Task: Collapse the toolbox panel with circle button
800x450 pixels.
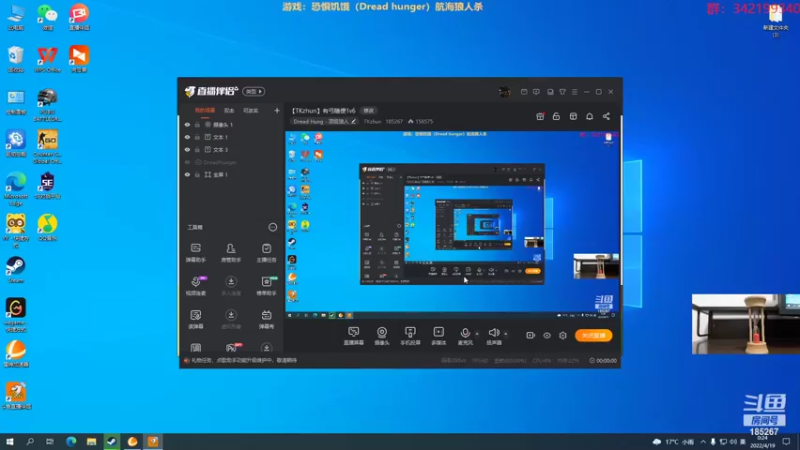Action: (x=273, y=227)
